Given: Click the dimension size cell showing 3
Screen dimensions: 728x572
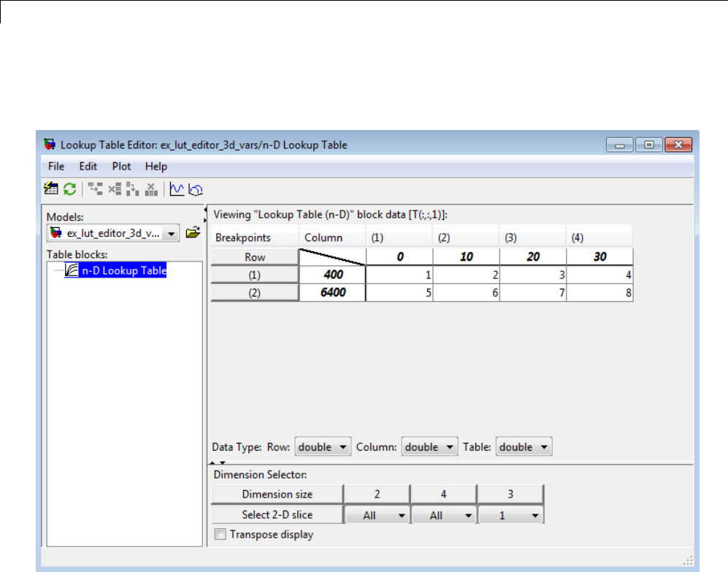Looking at the screenshot, I should [510, 494].
